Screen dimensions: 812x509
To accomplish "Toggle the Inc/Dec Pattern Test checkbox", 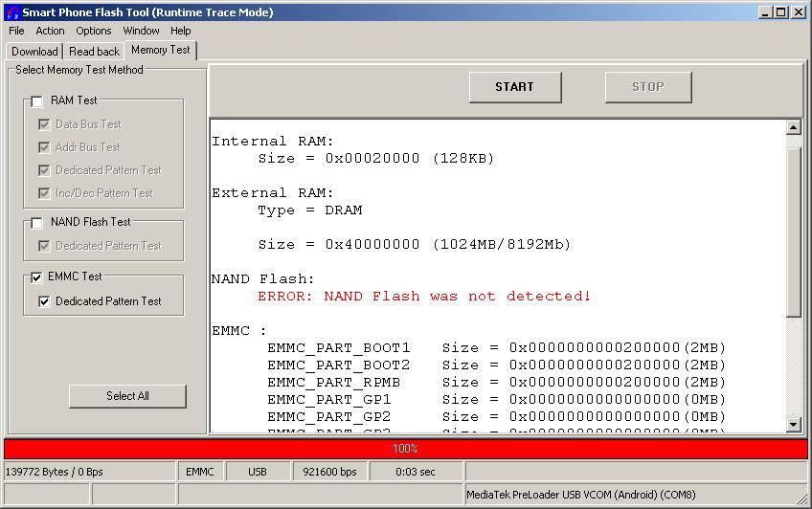I will [45, 193].
